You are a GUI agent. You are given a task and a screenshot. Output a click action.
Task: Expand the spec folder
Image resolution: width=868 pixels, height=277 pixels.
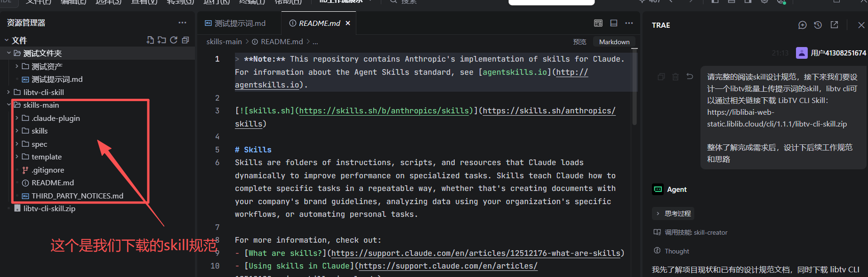(17, 144)
